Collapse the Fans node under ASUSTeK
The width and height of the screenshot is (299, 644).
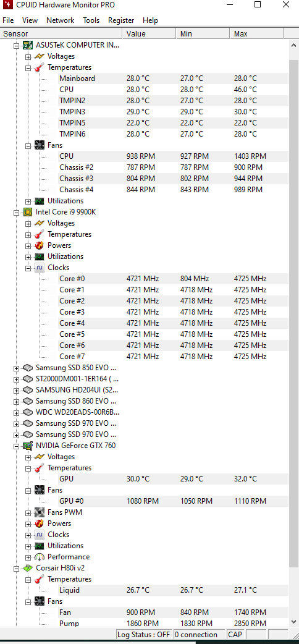(28, 146)
